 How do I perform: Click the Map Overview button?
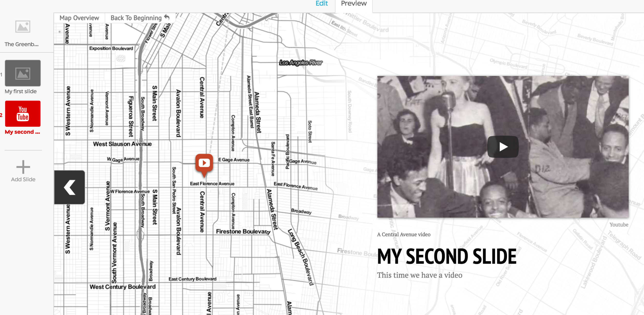tap(79, 18)
